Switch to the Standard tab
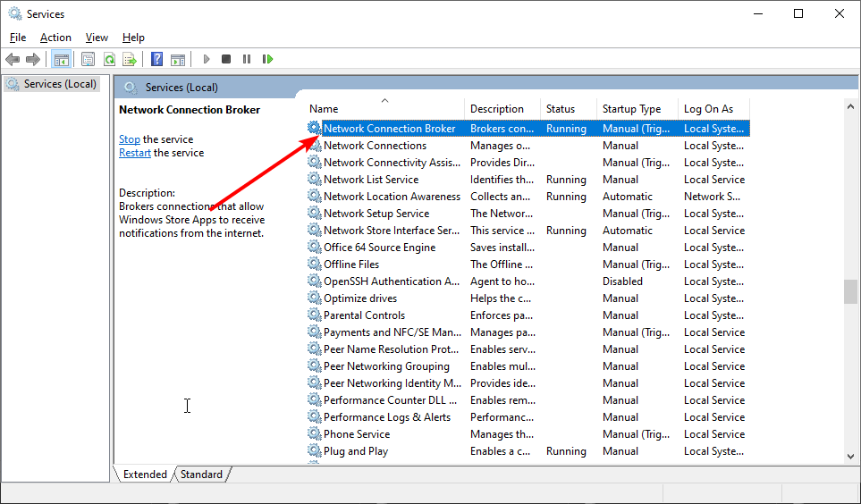This screenshot has height=504, width=861. coord(201,475)
